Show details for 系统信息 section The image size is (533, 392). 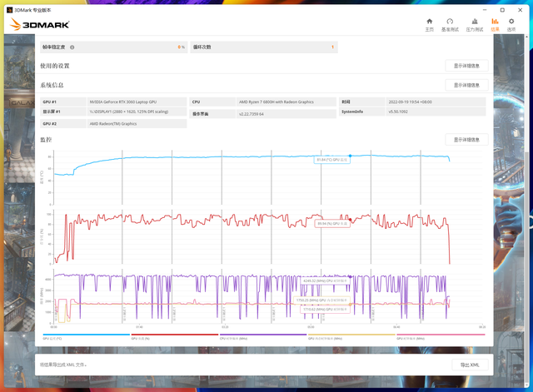tap(466, 85)
